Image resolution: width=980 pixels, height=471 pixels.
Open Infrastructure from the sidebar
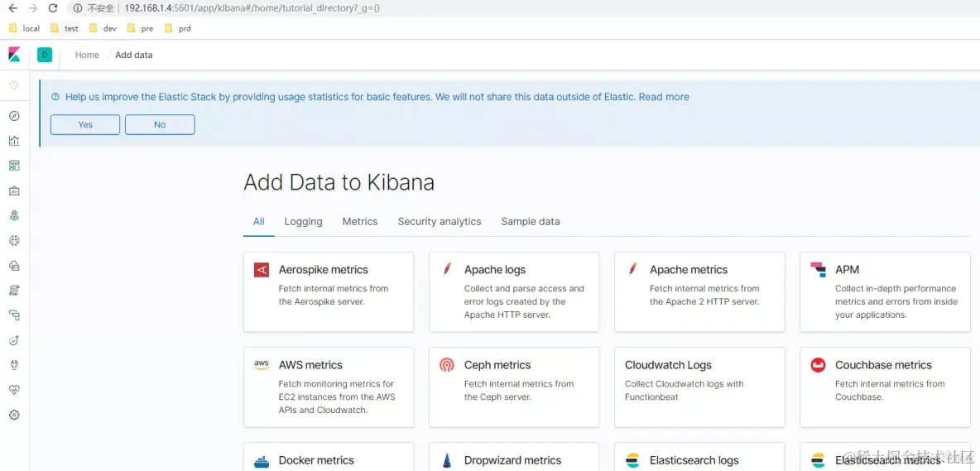[x=14, y=266]
